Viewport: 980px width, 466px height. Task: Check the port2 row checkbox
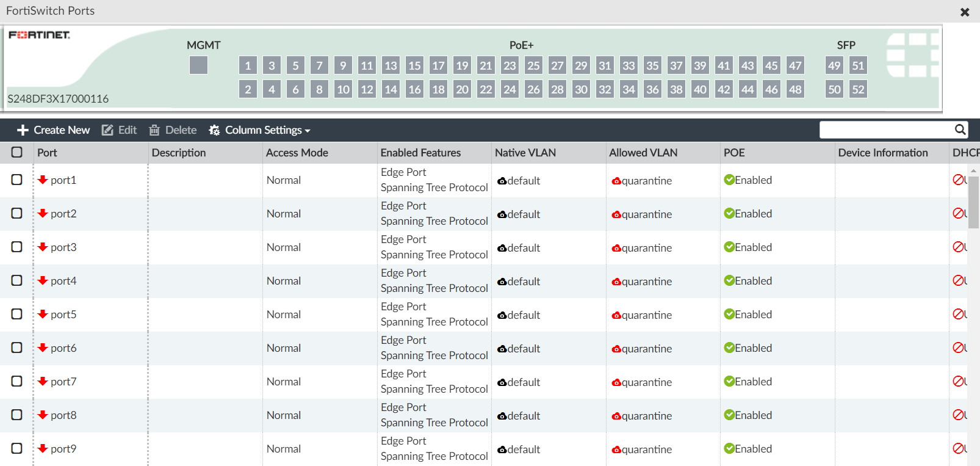click(x=17, y=213)
